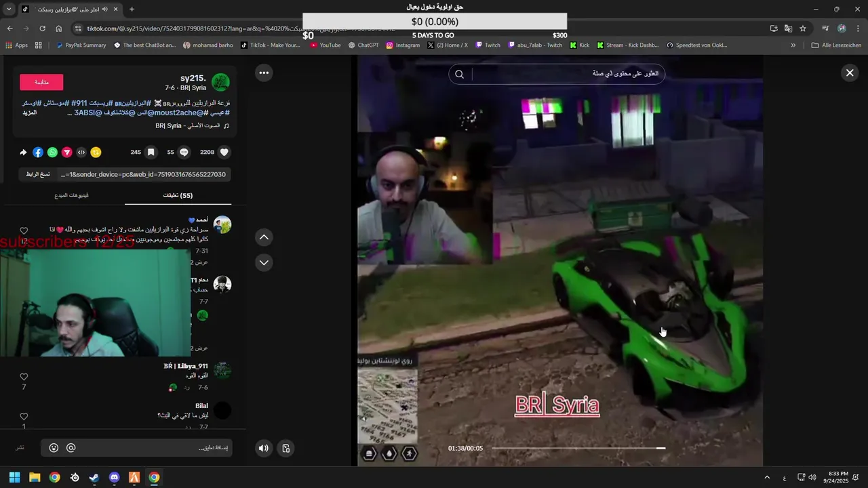Close the video viewer with the X button

coord(850,73)
